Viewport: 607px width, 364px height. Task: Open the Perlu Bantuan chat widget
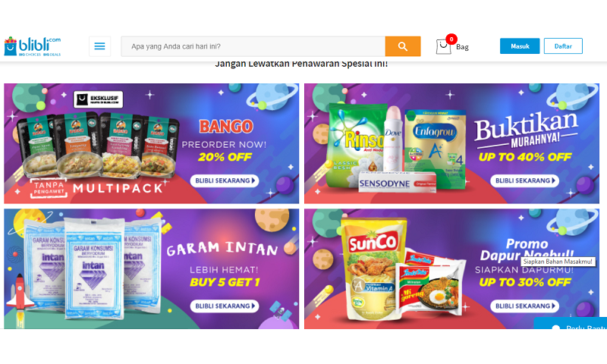click(x=571, y=323)
